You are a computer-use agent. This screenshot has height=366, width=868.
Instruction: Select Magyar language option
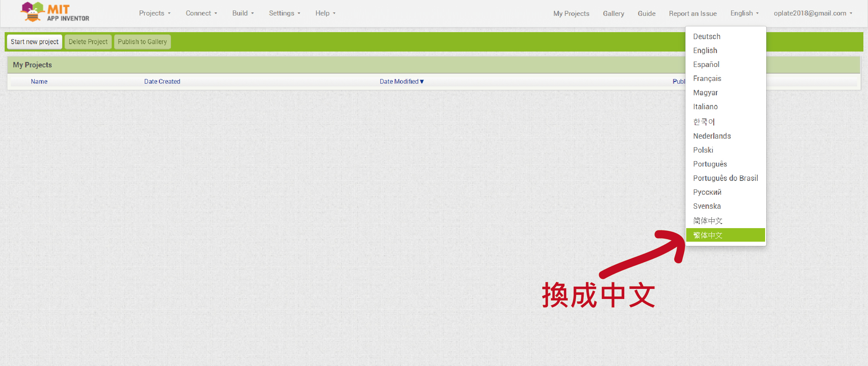tap(726, 93)
